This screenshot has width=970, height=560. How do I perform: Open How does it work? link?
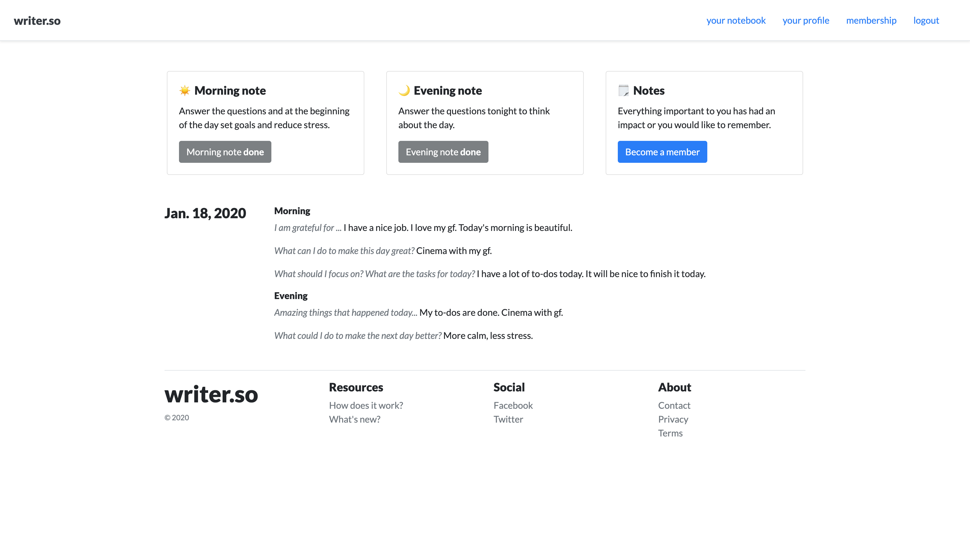click(x=366, y=405)
